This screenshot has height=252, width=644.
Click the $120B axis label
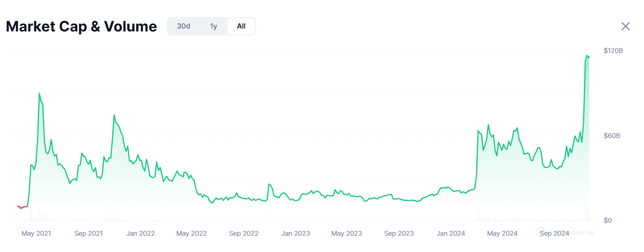coord(613,51)
